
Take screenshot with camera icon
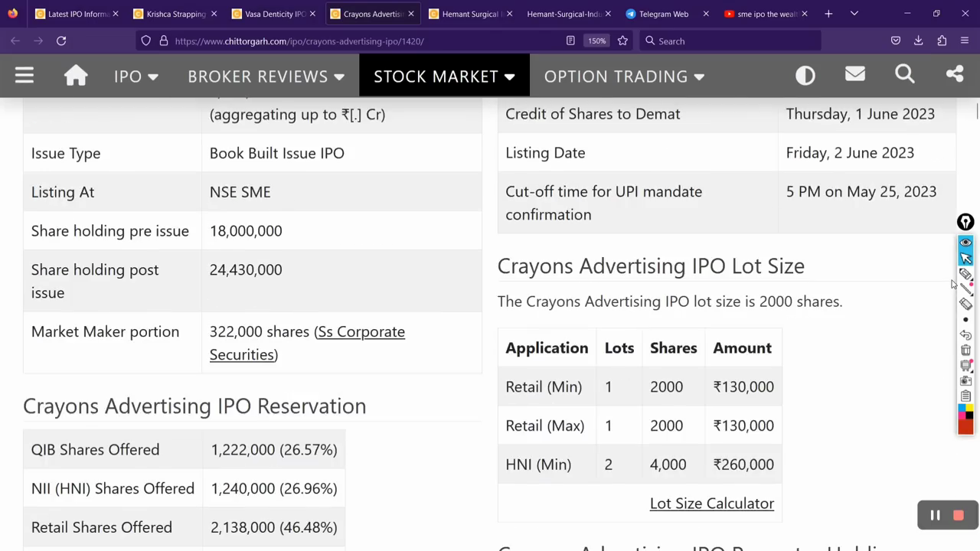[965, 381]
